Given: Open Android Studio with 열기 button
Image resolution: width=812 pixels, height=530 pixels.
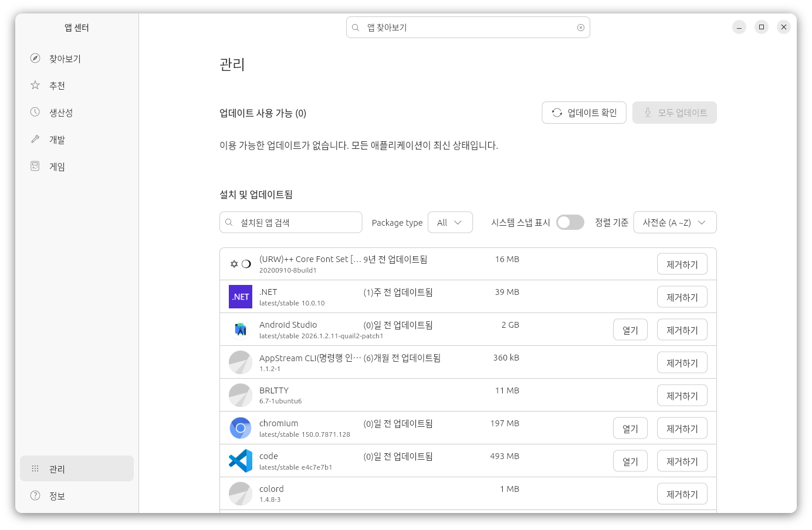Looking at the screenshot, I should pos(630,329).
